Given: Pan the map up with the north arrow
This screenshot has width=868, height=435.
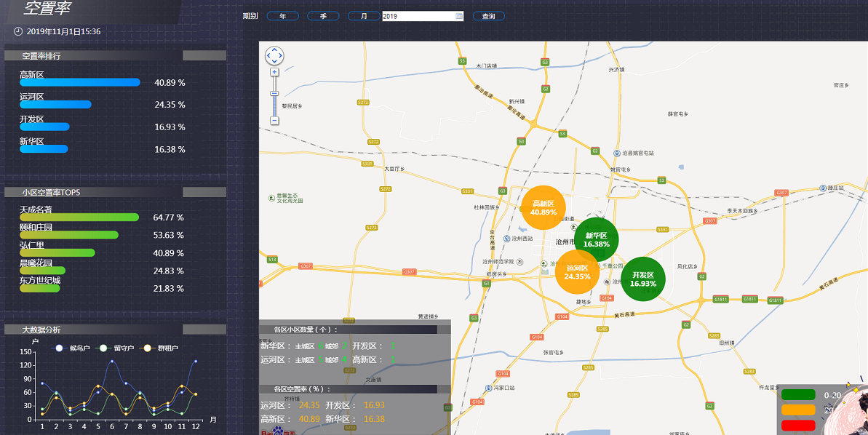Looking at the screenshot, I should coord(274,50).
